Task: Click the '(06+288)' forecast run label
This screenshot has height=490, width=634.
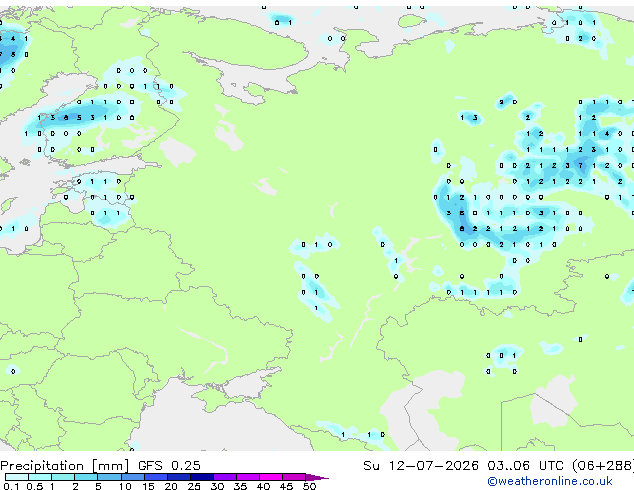Action: pyautogui.click(x=603, y=466)
